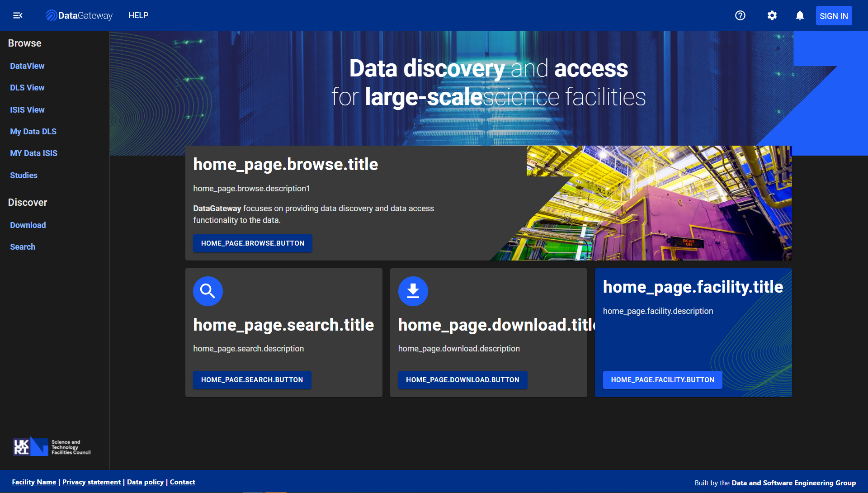Image resolution: width=868 pixels, height=493 pixels.
Task: Select DataView in the Browse sidebar
Action: [x=27, y=66]
